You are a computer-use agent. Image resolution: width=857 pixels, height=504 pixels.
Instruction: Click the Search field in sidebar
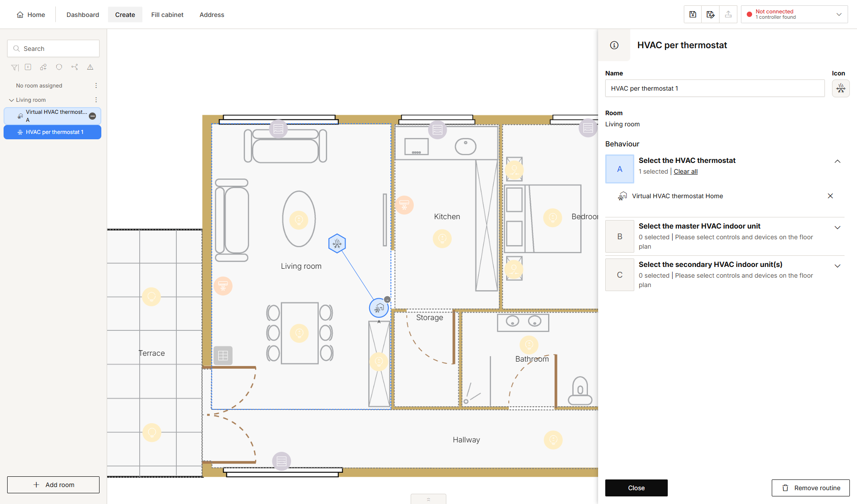click(x=53, y=49)
